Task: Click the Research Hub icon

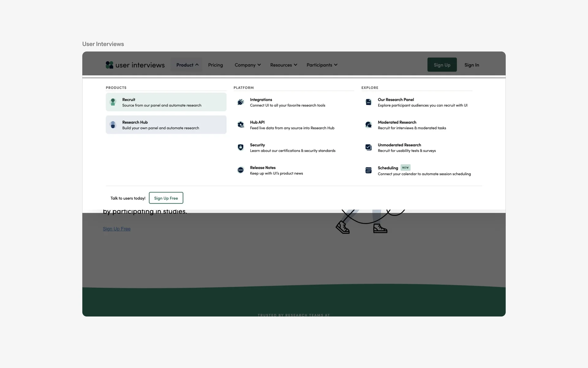Action: (x=113, y=125)
